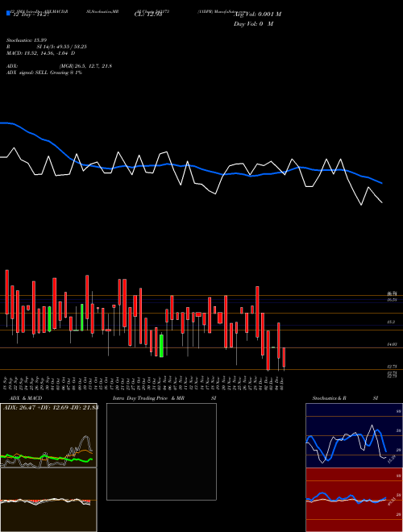Click the 'Intra Day Trading Price & MR' panel title
The height and width of the screenshot is (532, 403).
point(148,398)
